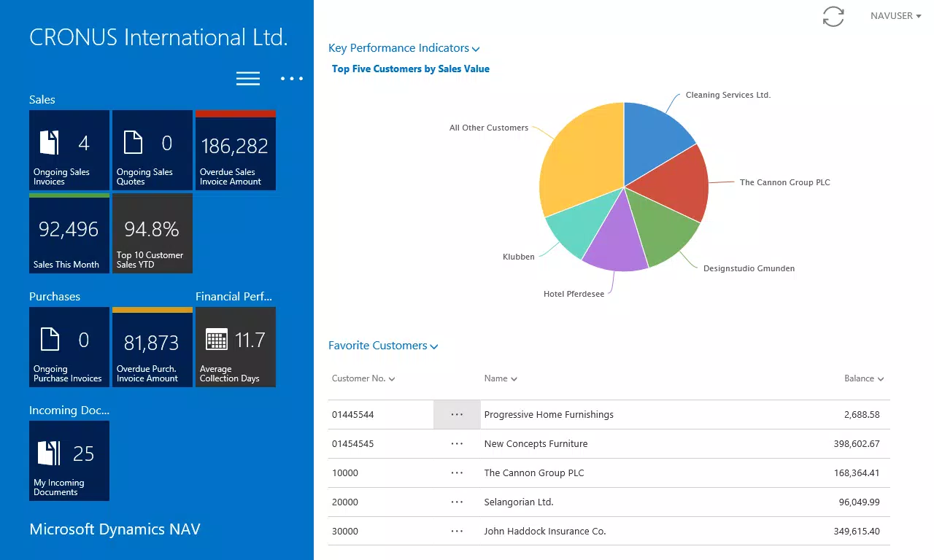Click the Top Five Customers by Sales Value link
This screenshot has width=934, height=560.
[x=411, y=69]
